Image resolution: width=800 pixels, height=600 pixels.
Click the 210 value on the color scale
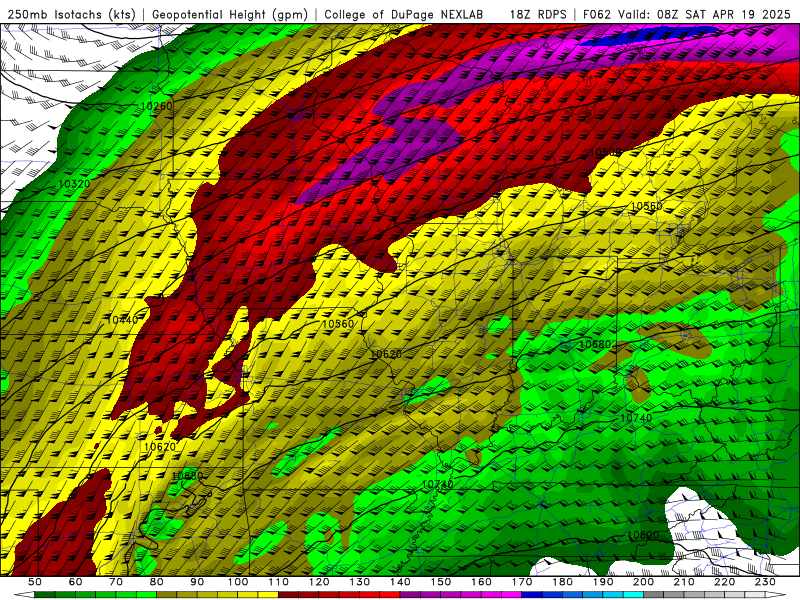[684, 582]
